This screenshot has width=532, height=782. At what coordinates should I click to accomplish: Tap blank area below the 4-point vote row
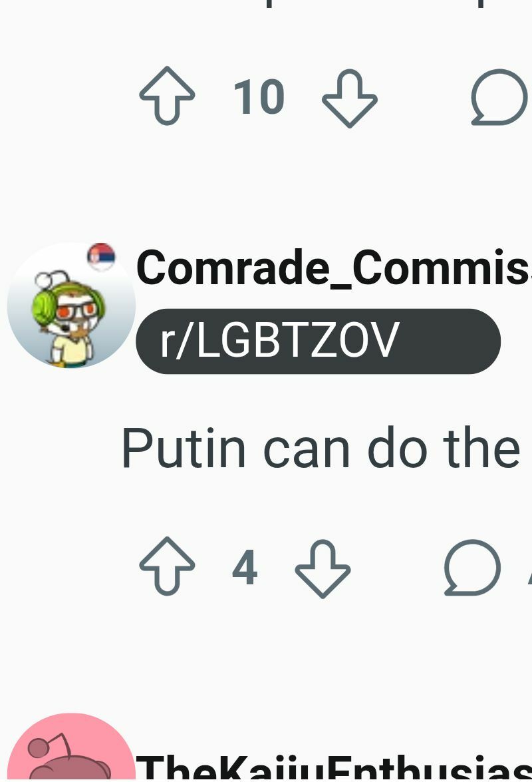[x=266, y=654]
